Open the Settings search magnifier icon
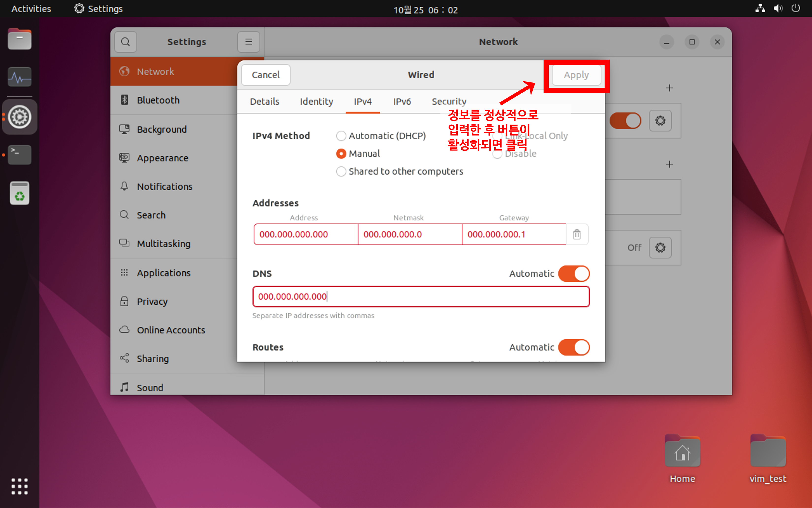This screenshot has width=812, height=508. (125, 42)
